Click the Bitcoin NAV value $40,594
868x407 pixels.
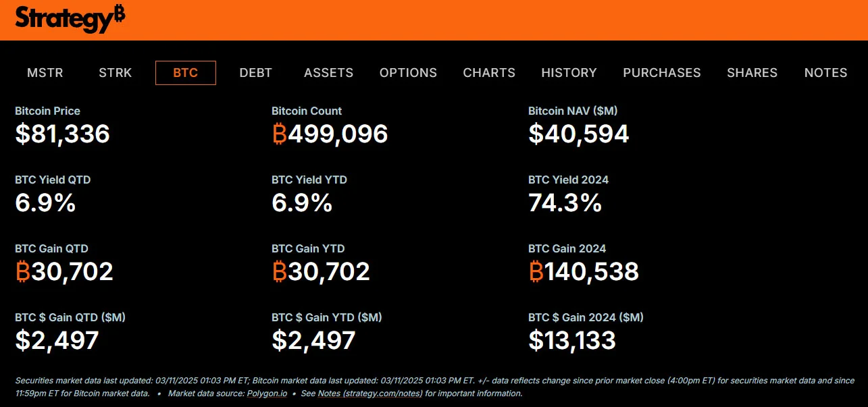click(579, 134)
